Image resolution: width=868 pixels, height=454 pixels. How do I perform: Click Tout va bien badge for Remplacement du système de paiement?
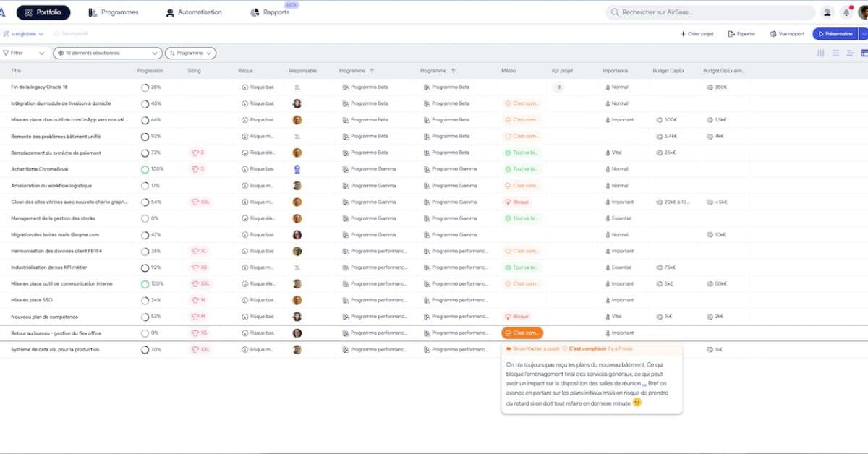click(x=522, y=153)
